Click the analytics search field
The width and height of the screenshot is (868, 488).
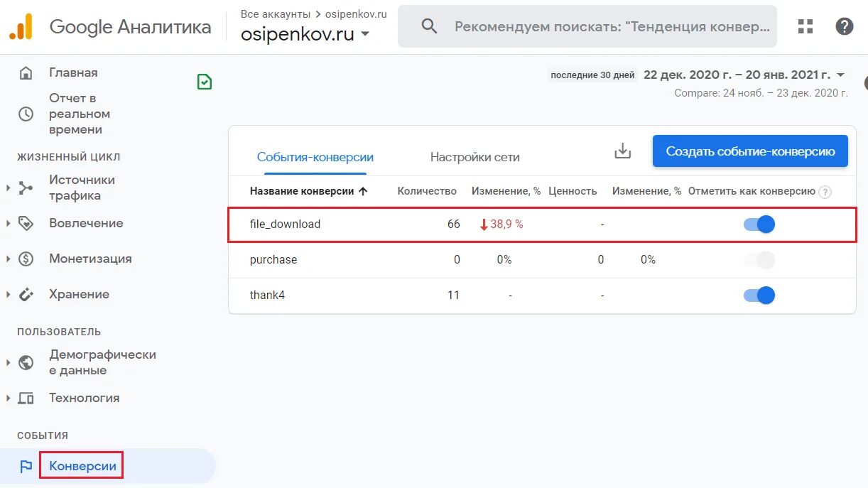click(x=587, y=26)
